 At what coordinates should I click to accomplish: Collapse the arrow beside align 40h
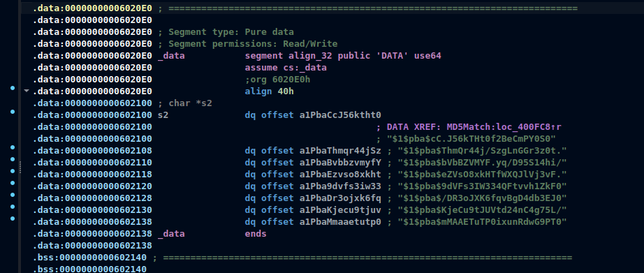point(27,91)
